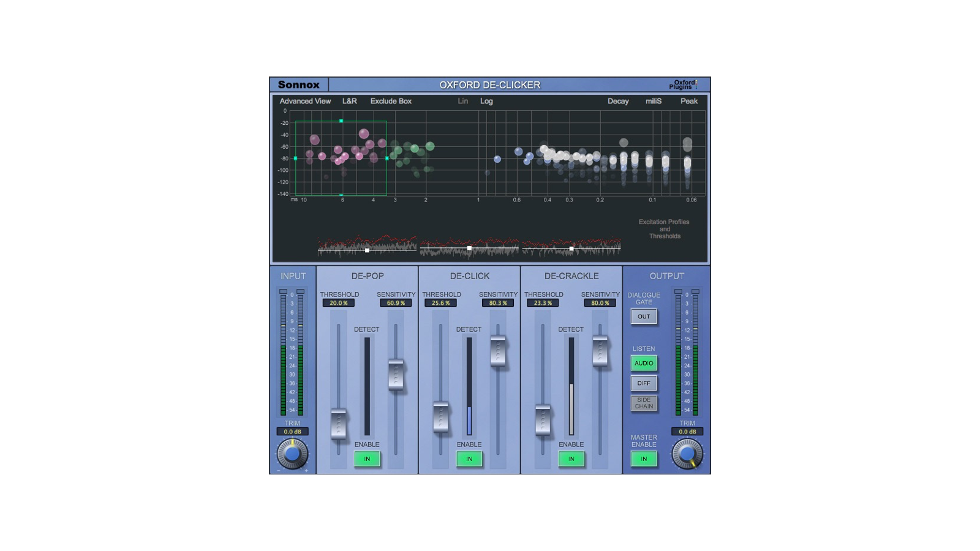
Task: Click the DE-POP section heading
Action: pyautogui.click(x=367, y=276)
